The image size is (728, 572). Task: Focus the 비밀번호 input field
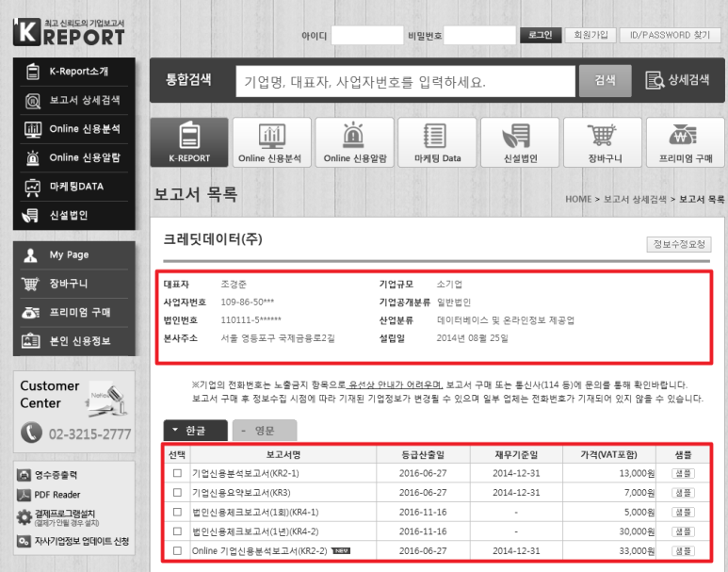479,35
